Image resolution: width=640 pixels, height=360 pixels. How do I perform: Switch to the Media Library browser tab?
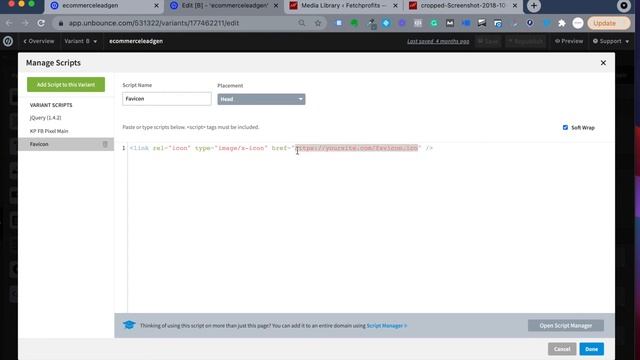pos(342,6)
